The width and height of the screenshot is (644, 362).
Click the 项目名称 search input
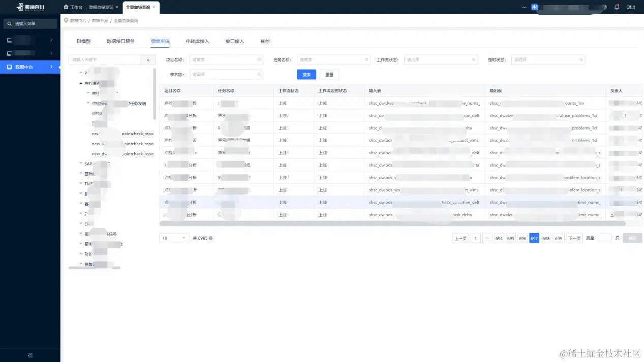(x=226, y=60)
